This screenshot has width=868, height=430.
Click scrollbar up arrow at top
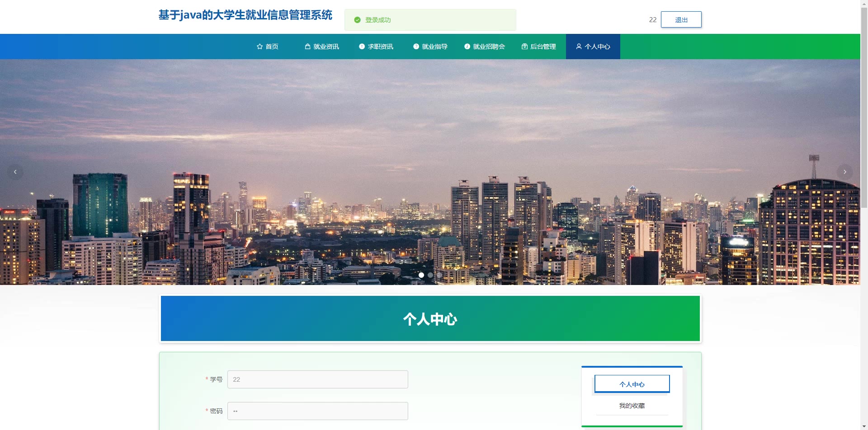pos(864,4)
